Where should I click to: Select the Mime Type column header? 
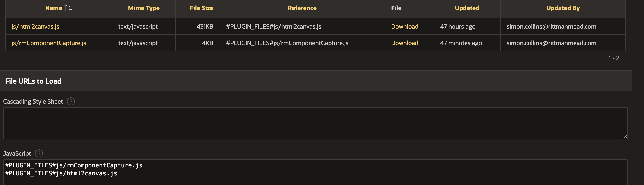coord(143,8)
